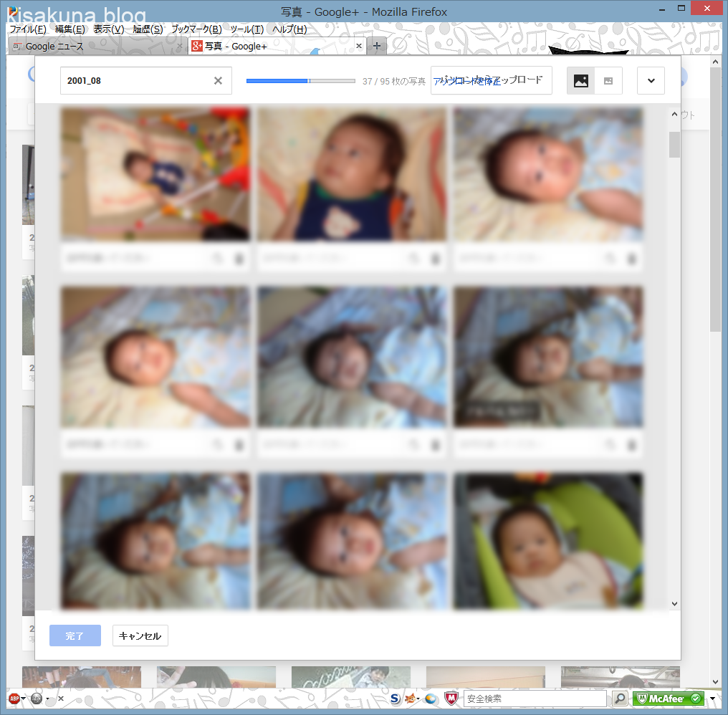Click the 安全検索 search field
Image resolution: width=728 pixels, height=715 pixels.
(534, 699)
